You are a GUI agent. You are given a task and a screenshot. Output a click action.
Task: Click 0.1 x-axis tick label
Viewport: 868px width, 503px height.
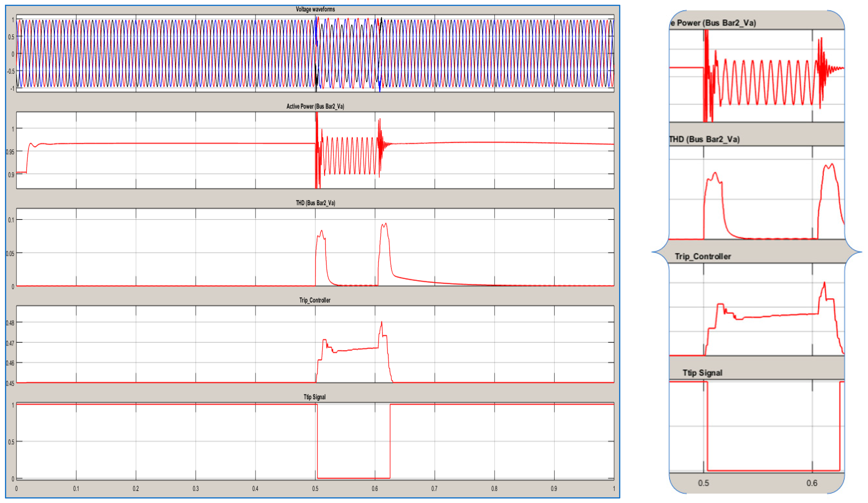tap(76, 489)
